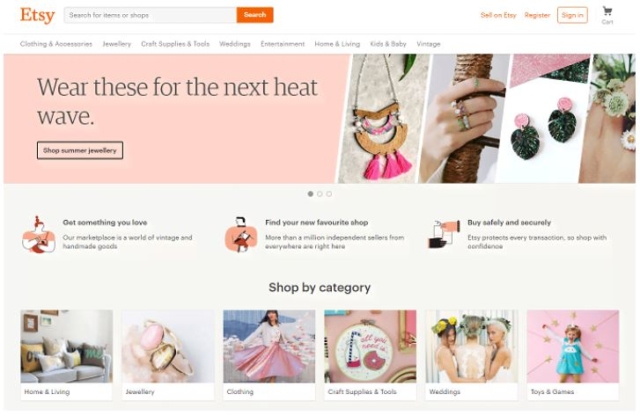The width and height of the screenshot is (640, 416).
Task: Click the Get something you love illustration
Action: (39, 235)
